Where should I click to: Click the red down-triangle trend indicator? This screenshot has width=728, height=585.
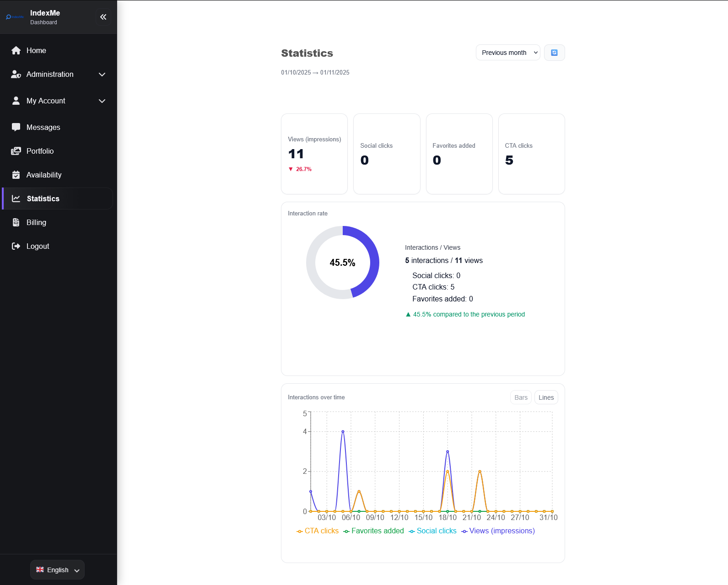point(291,169)
